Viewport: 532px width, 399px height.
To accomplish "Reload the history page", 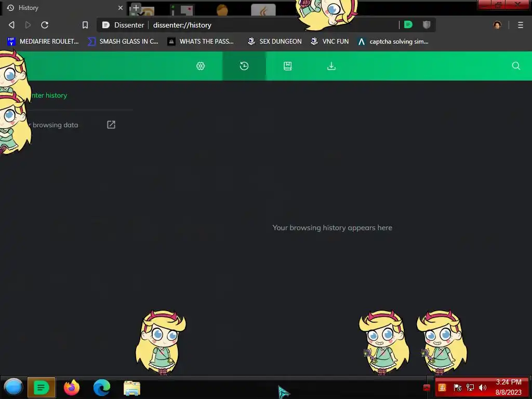I will pos(45,25).
